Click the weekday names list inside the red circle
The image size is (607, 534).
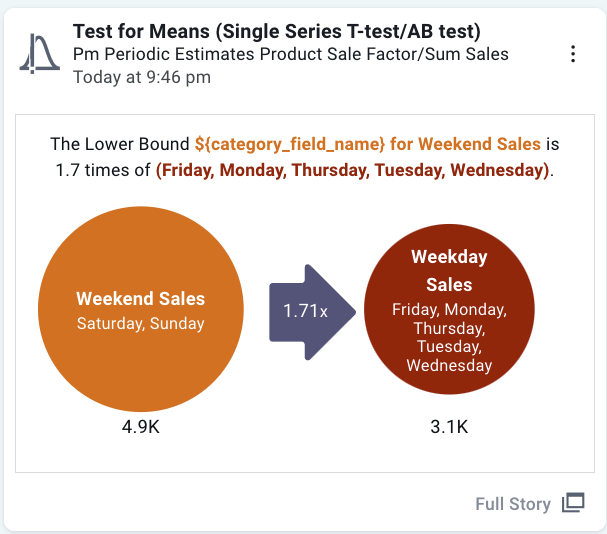(x=449, y=337)
